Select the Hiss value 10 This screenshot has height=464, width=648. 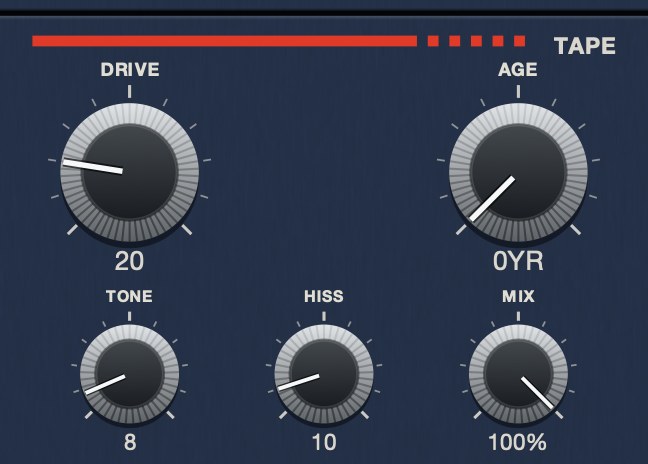[324, 443]
